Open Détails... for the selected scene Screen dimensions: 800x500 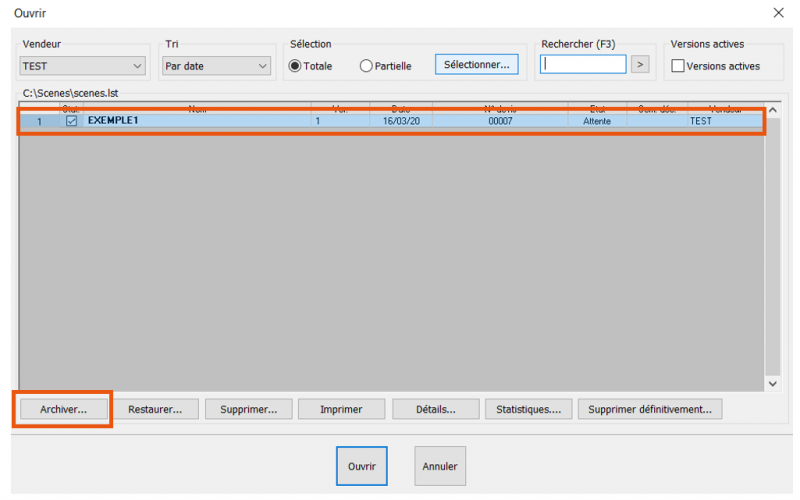(436, 409)
